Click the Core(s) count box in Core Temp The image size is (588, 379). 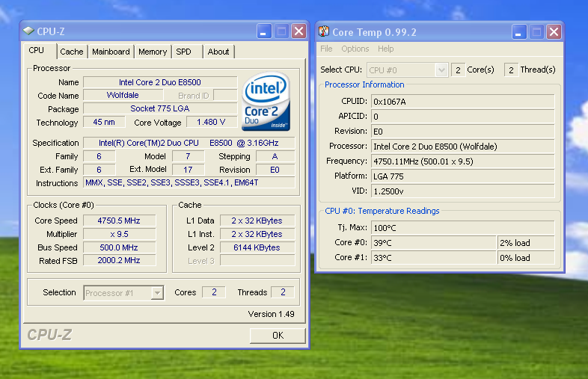point(458,70)
